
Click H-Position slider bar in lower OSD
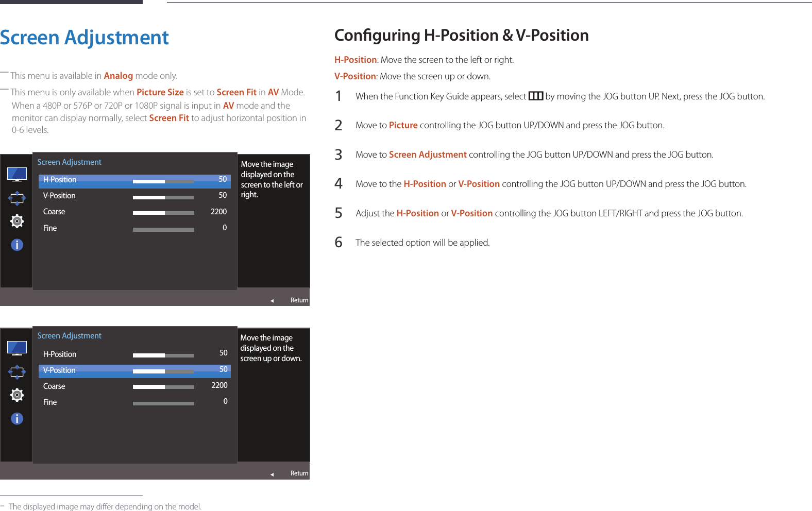point(163,355)
